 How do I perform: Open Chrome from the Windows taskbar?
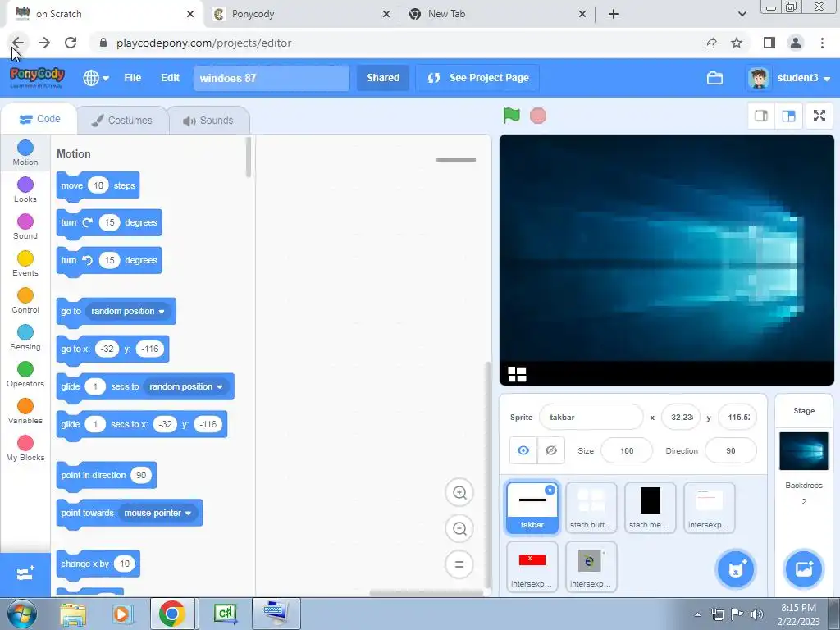[171, 614]
